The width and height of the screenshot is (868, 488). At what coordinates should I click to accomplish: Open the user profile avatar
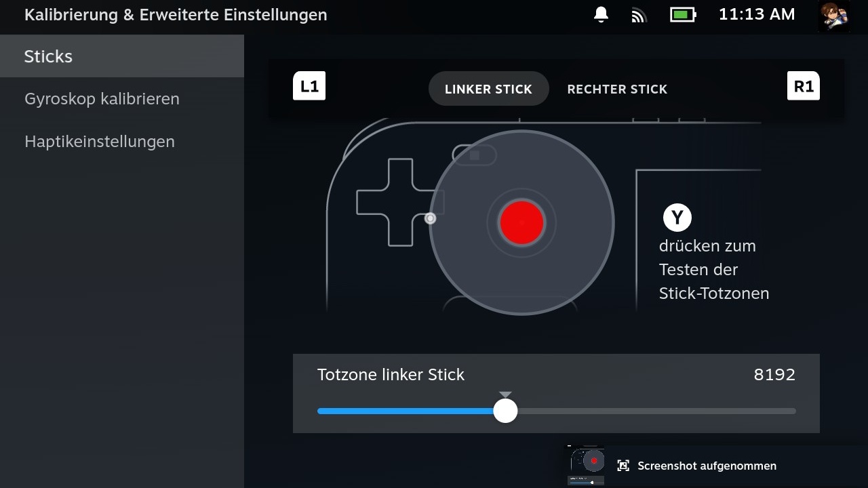pos(834,16)
